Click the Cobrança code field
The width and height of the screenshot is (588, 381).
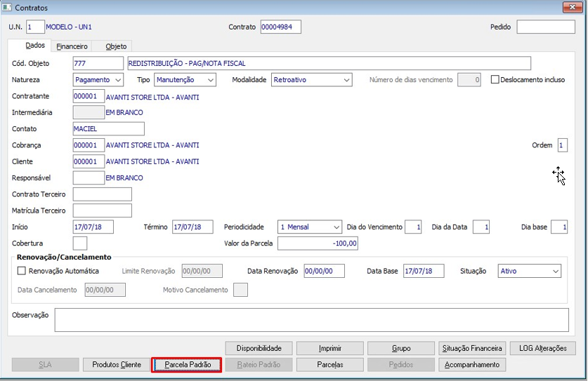click(x=89, y=145)
